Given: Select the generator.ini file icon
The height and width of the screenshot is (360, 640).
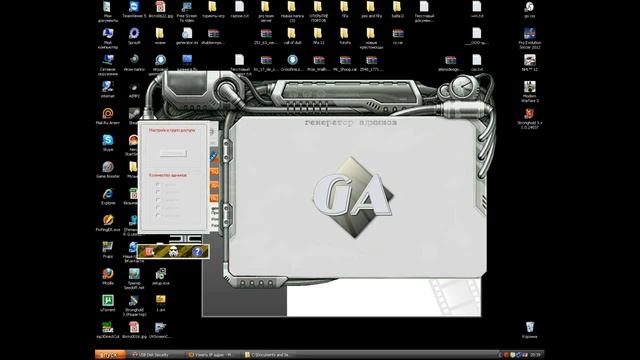Looking at the screenshot, I should point(187,36).
